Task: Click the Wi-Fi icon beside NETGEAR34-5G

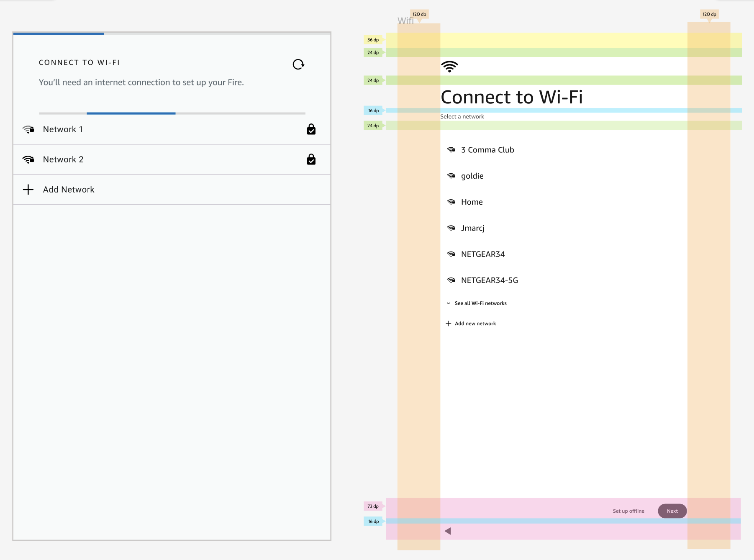Action: [x=451, y=280]
